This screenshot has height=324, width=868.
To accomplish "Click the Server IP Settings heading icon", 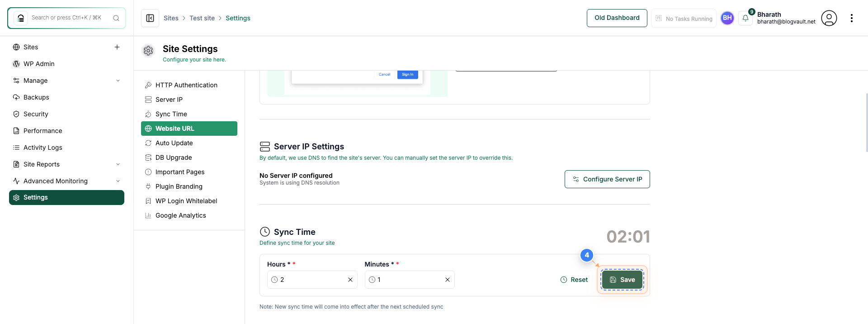I will tap(265, 147).
